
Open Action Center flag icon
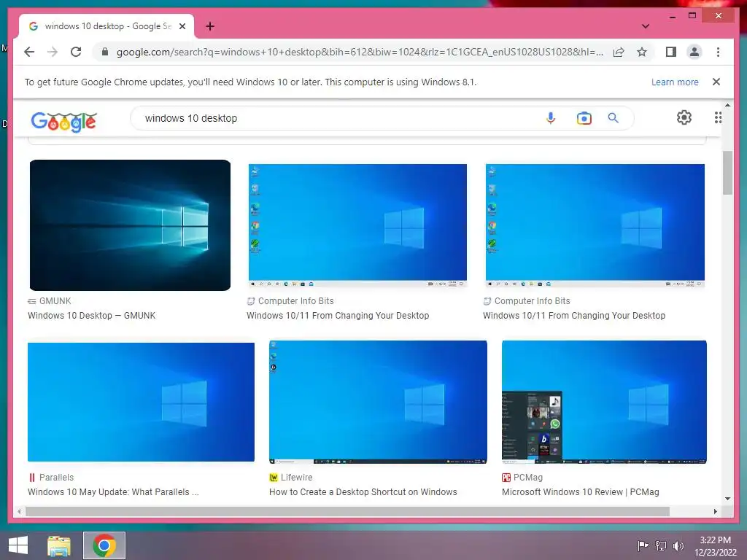pos(643,545)
